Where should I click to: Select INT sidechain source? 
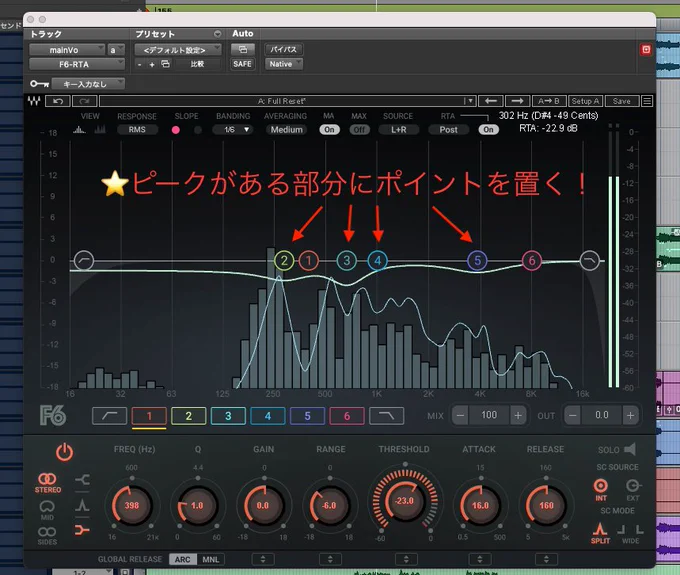pos(601,490)
